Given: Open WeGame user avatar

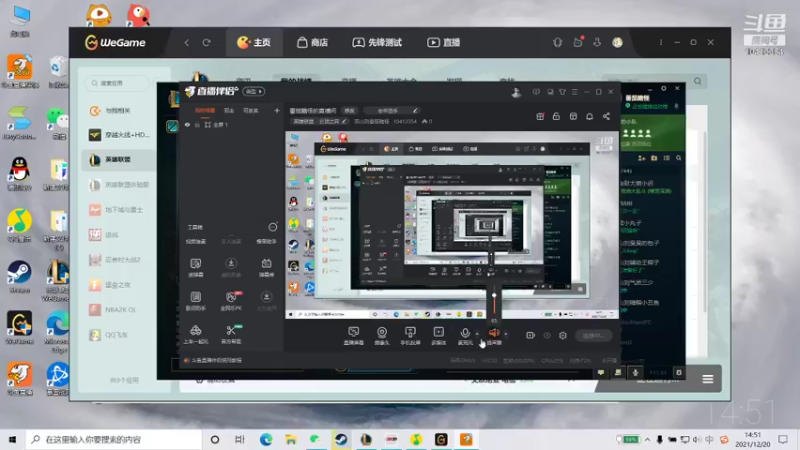Looking at the screenshot, I should [x=617, y=42].
